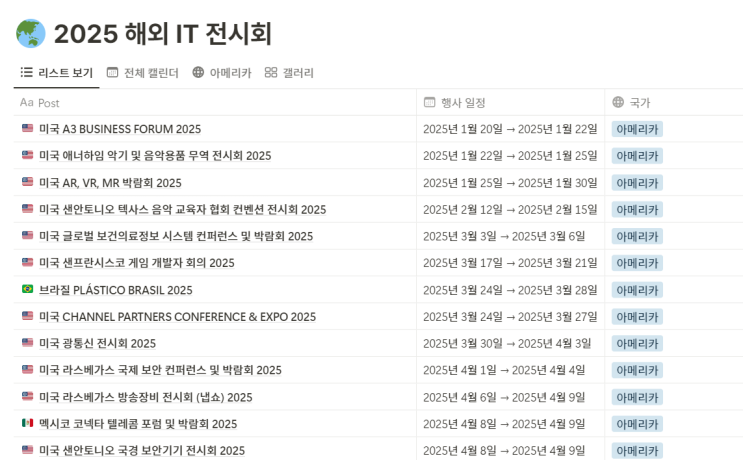The image size is (743, 460).
Task: Open 미국 애너하임 악기 및 음악용품 무역 전시회 page
Action: [x=155, y=156]
